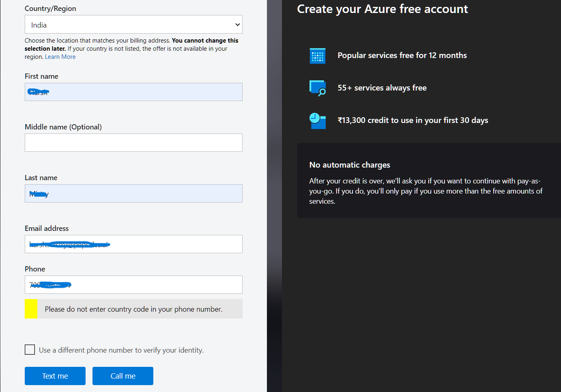
Task: Click the Phone number field
Action: coord(133,284)
